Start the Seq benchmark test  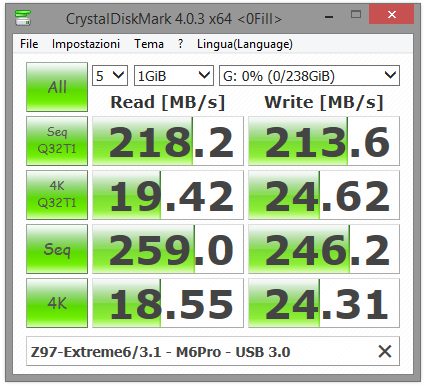click(57, 249)
